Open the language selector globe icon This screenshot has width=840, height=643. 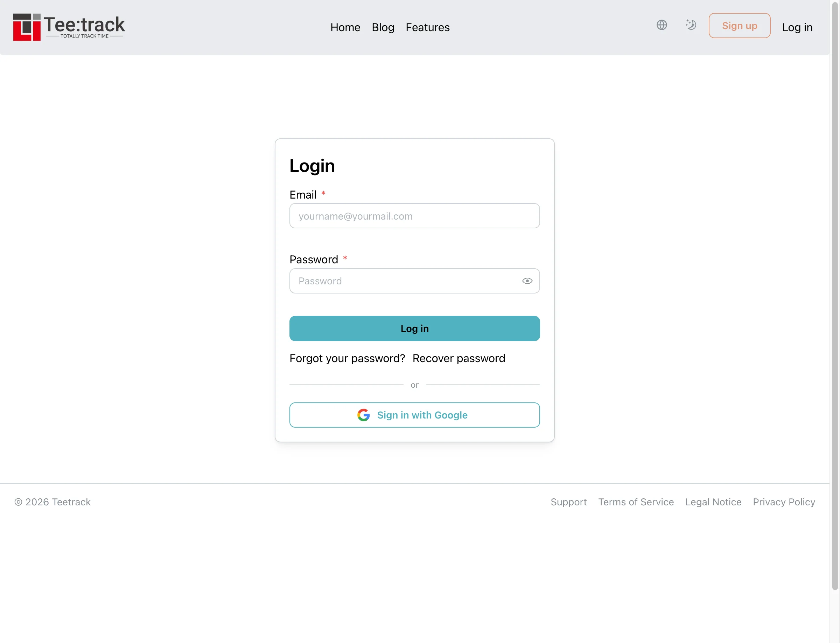click(x=662, y=25)
